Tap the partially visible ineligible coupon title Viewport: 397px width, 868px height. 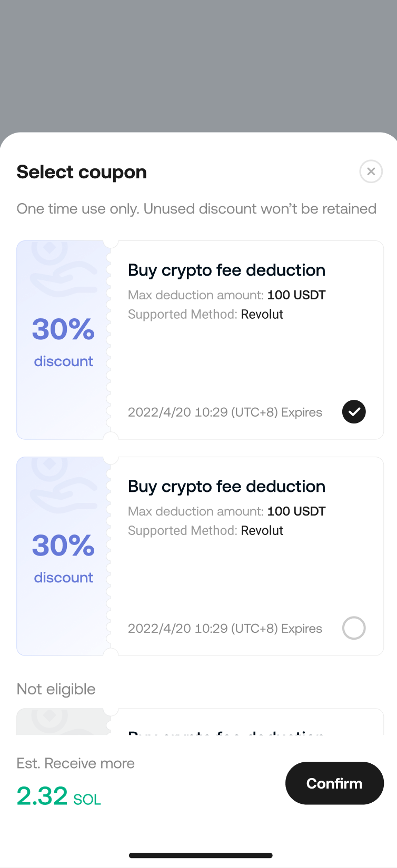tap(226, 731)
